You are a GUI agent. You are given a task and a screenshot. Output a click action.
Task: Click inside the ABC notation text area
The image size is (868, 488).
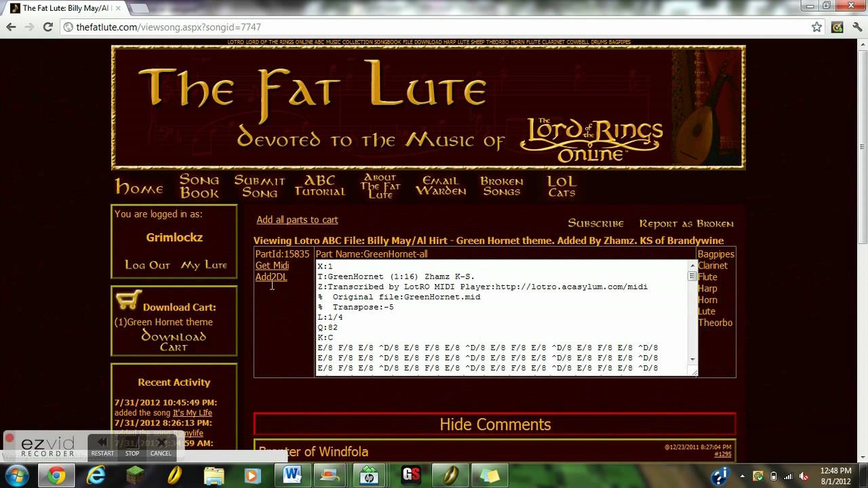click(502, 318)
